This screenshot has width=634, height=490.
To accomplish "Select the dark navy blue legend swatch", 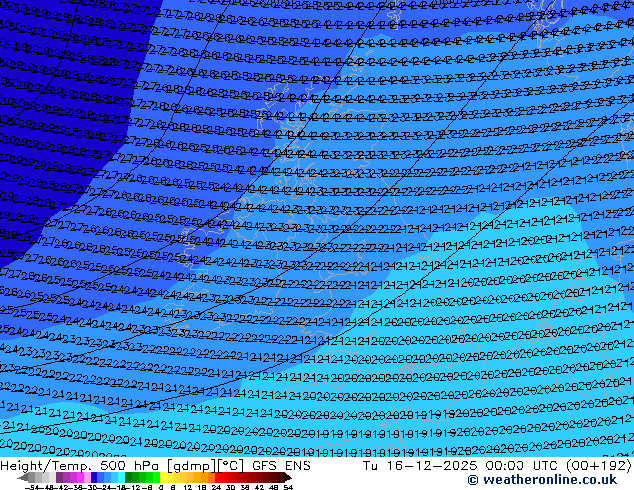I will [x=94, y=477].
